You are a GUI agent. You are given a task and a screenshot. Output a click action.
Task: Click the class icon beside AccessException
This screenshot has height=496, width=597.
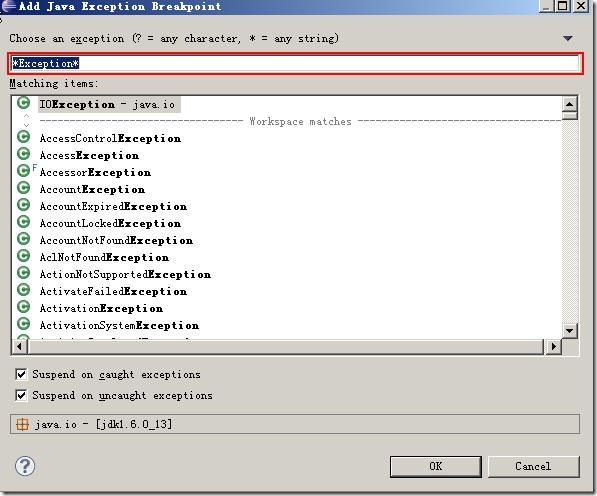[x=24, y=154]
